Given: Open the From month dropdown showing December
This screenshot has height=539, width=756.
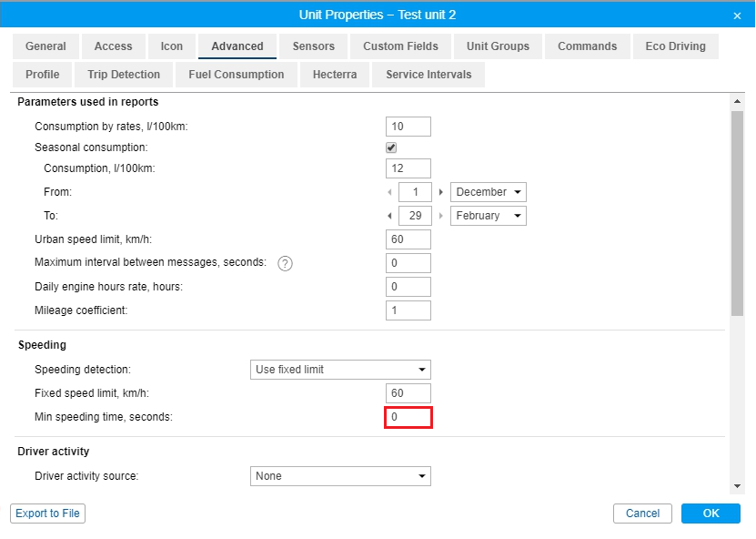Looking at the screenshot, I should 489,192.
